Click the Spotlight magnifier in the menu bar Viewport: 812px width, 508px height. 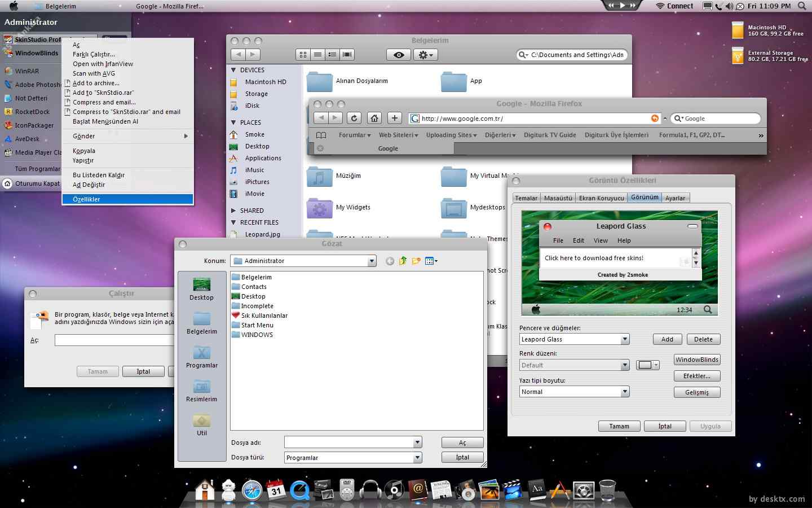(x=802, y=6)
